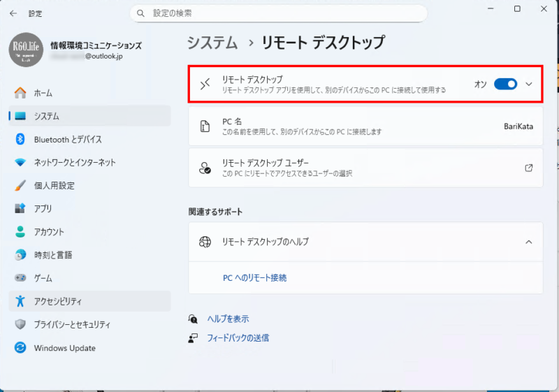Click the Windows Update icon

[x=20, y=348]
